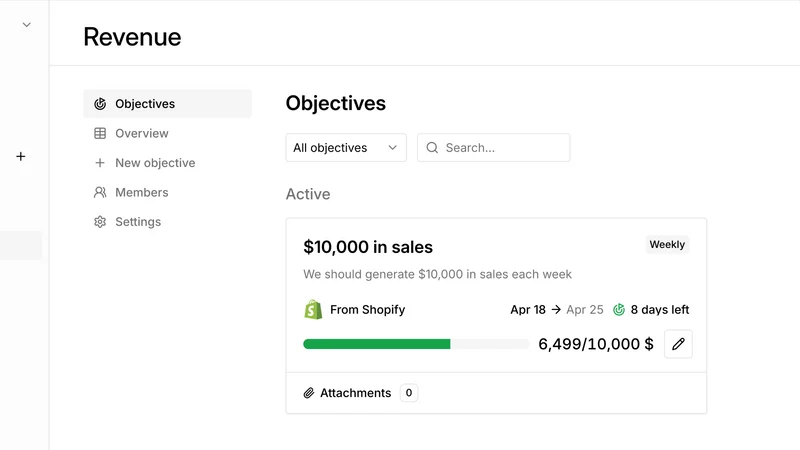Click the plus icon in left rail
Image resolution: width=800 pixels, height=450 pixels.
20,156
